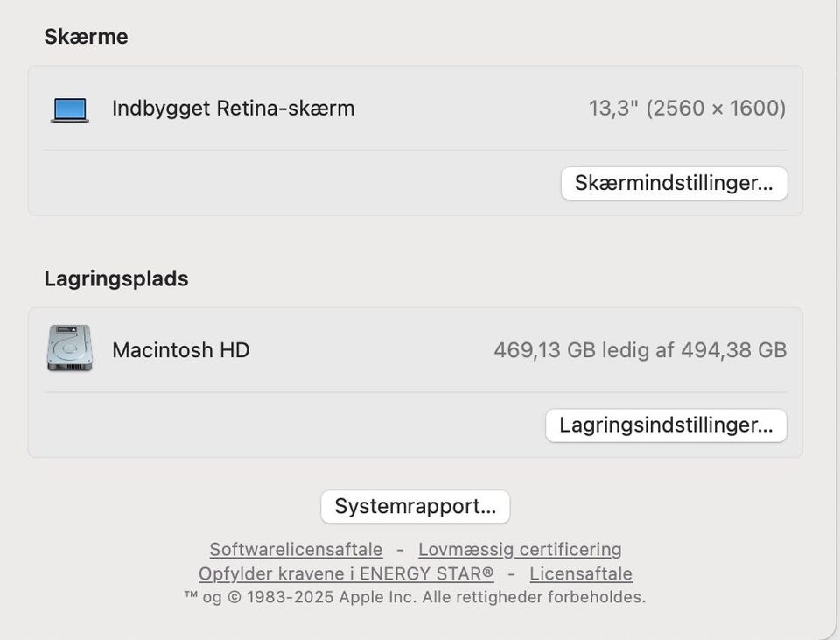Viewport: 840px width, 640px height.
Task: Open the Lovmæssig certificering link
Action: (520, 550)
